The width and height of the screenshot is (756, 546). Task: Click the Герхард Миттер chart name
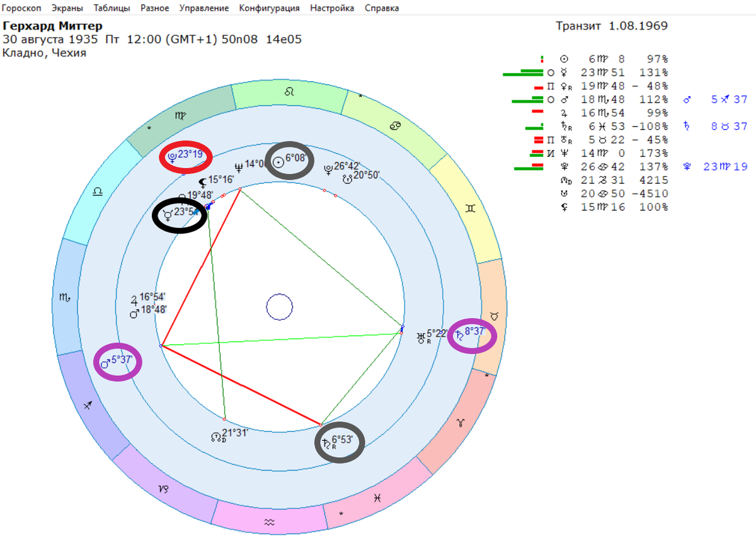(x=53, y=26)
